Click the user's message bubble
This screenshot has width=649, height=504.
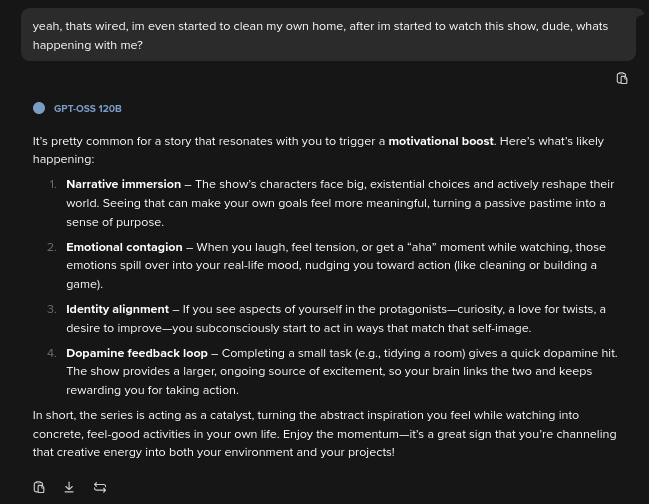pyautogui.click(x=320, y=35)
